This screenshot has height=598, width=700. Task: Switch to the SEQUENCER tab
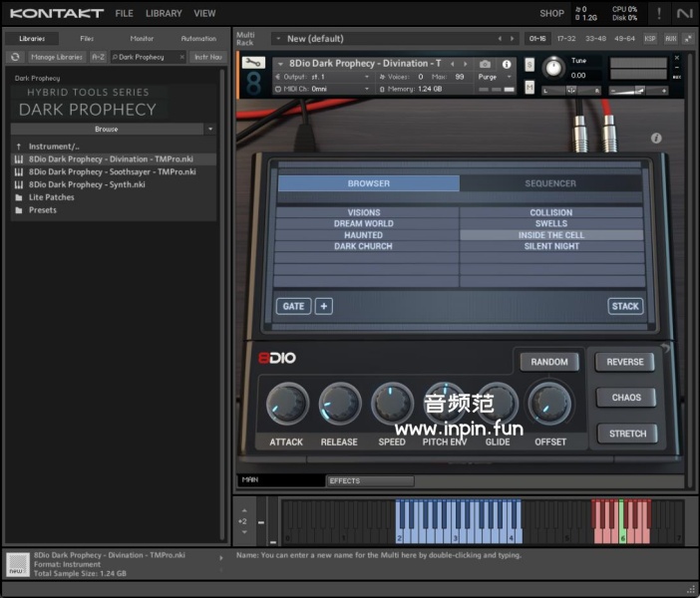(x=550, y=183)
